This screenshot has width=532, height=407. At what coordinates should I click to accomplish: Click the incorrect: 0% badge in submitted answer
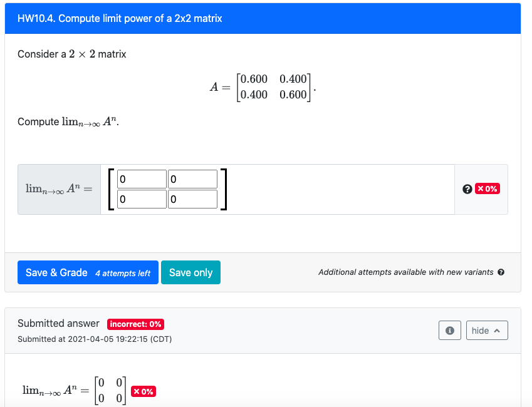[x=136, y=324]
